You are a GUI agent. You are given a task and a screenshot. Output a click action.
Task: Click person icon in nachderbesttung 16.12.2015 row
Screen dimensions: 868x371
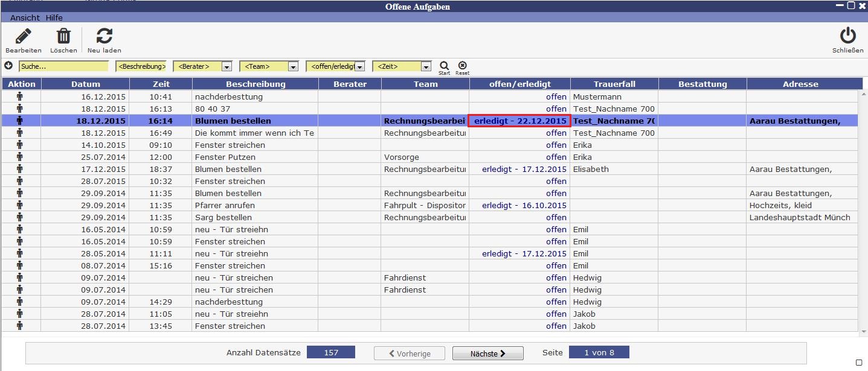[20, 97]
